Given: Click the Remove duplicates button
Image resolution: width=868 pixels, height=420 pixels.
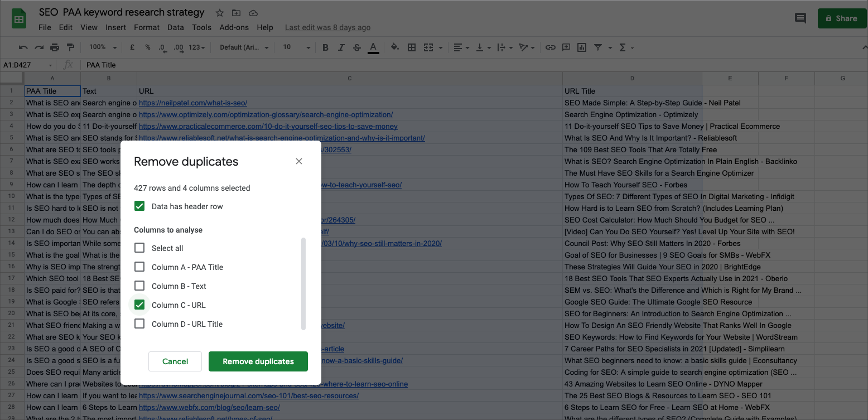Looking at the screenshot, I should click(258, 361).
